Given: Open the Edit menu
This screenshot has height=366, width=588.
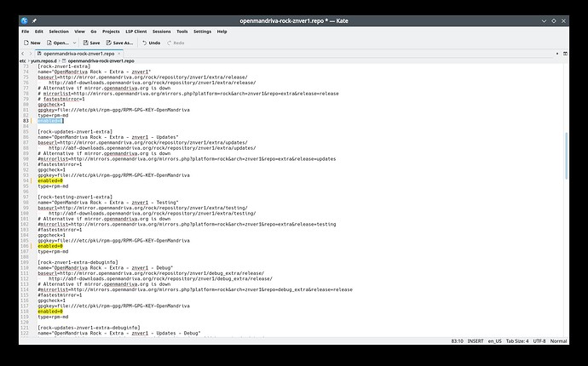Looking at the screenshot, I should [x=39, y=31].
